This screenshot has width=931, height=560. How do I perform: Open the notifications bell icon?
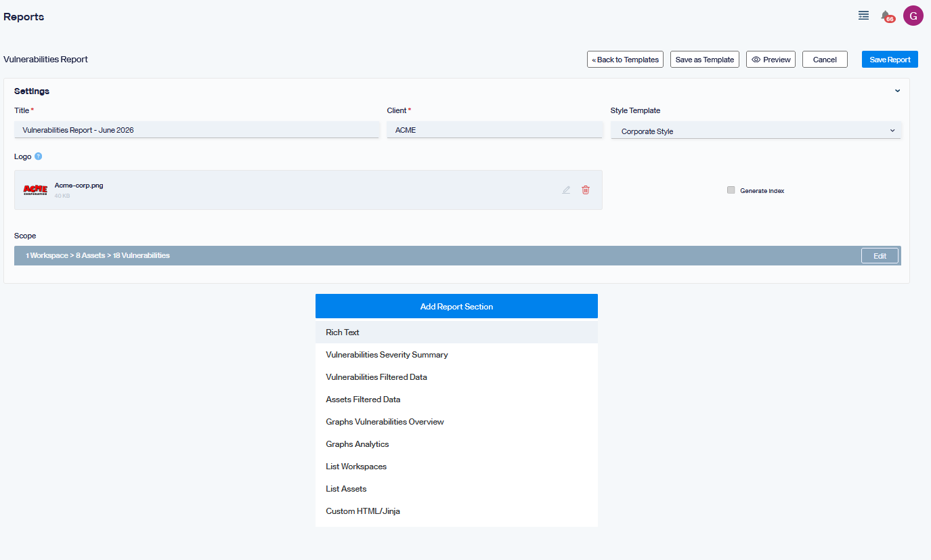pyautogui.click(x=886, y=16)
